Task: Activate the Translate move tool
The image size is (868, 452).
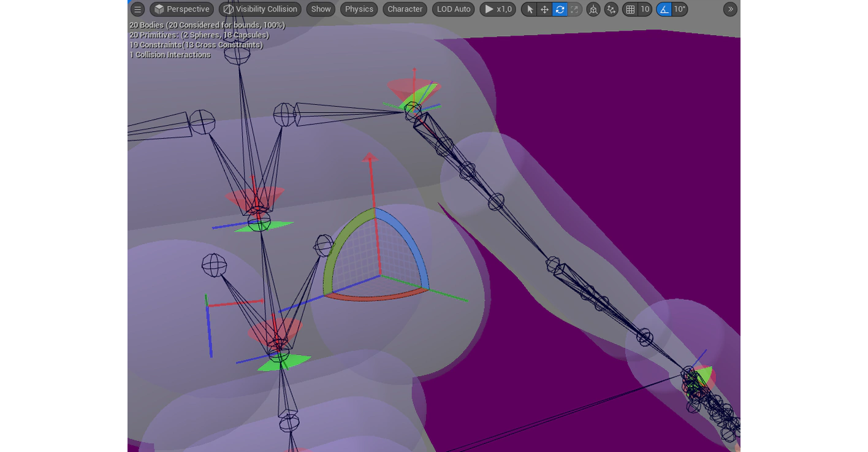Action: point(544,9)
